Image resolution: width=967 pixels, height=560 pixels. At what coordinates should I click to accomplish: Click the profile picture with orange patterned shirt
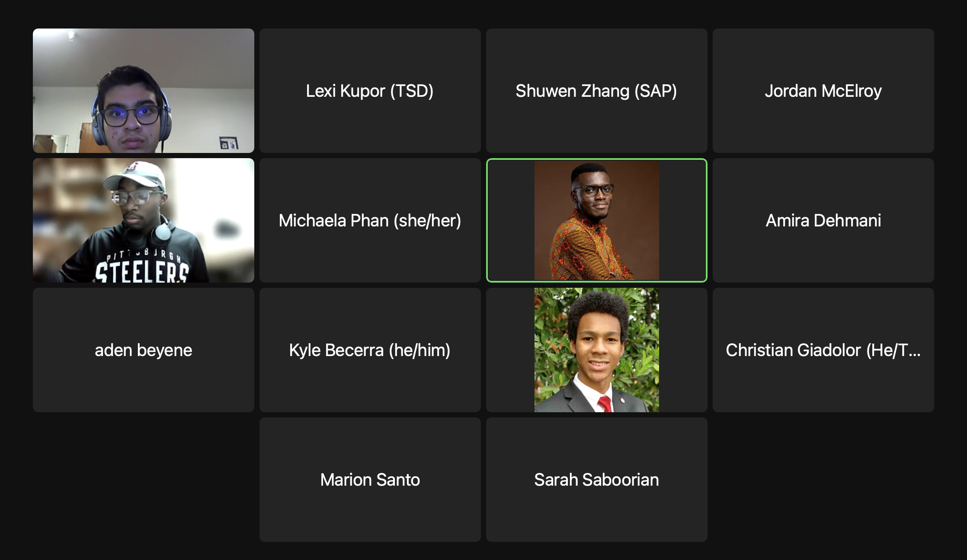click(597, 220)
